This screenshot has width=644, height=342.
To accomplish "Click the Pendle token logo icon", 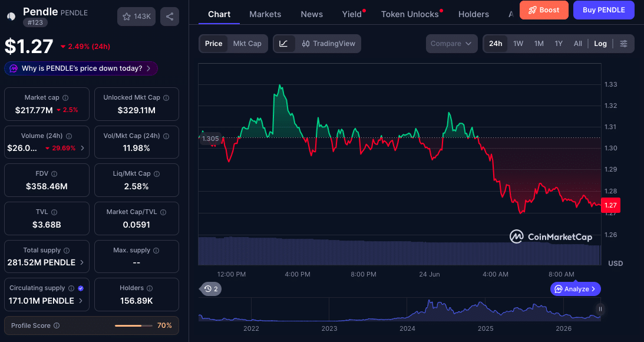I will (12, 16).
